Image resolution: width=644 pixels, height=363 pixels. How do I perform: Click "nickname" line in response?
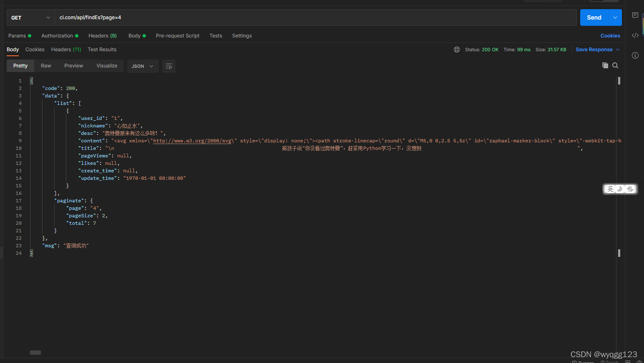tap(110, 126)
